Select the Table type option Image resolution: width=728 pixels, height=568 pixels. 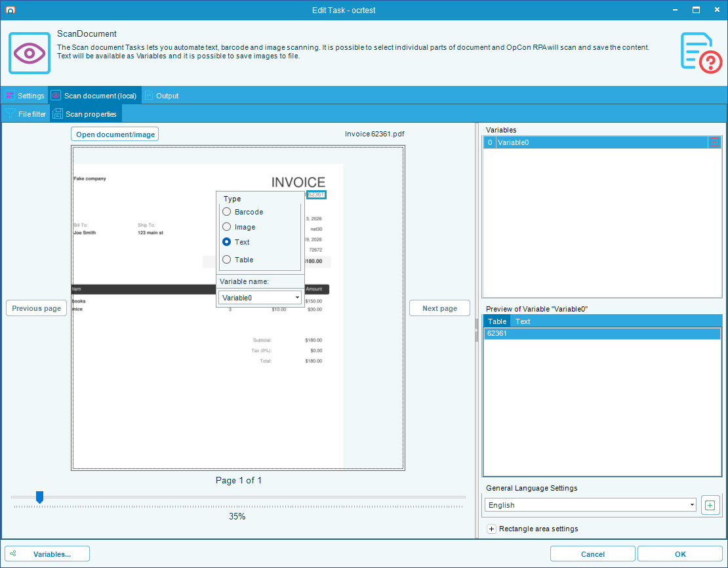(x=237, y=260)
